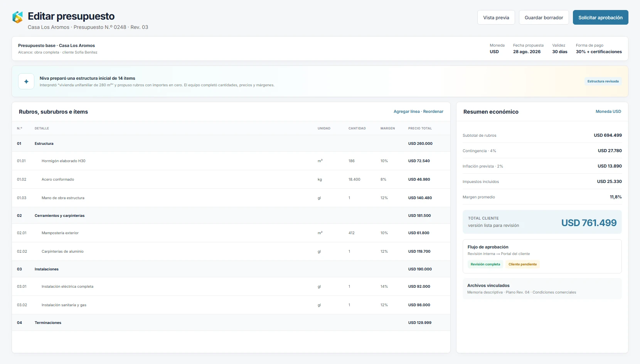Click Presupuesto base · Casa Los Aromos title
Viewport: 640px width, 364px height.
pyautogui.click(x=56, y=45)
